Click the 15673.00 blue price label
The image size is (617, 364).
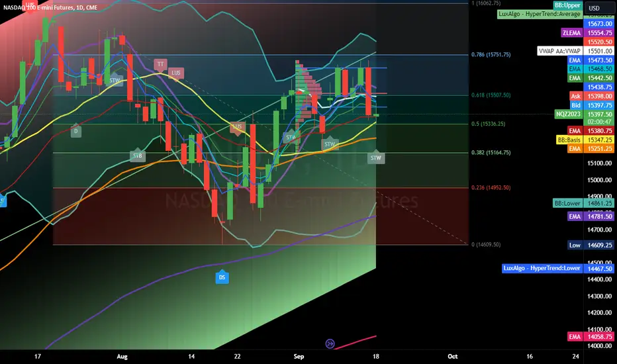point(600,24)
